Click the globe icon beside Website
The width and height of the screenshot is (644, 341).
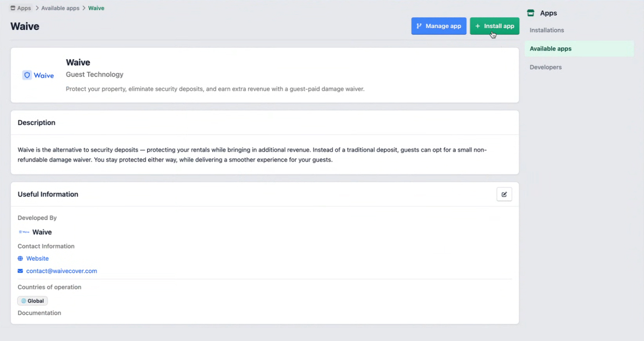tap(20, 258)
